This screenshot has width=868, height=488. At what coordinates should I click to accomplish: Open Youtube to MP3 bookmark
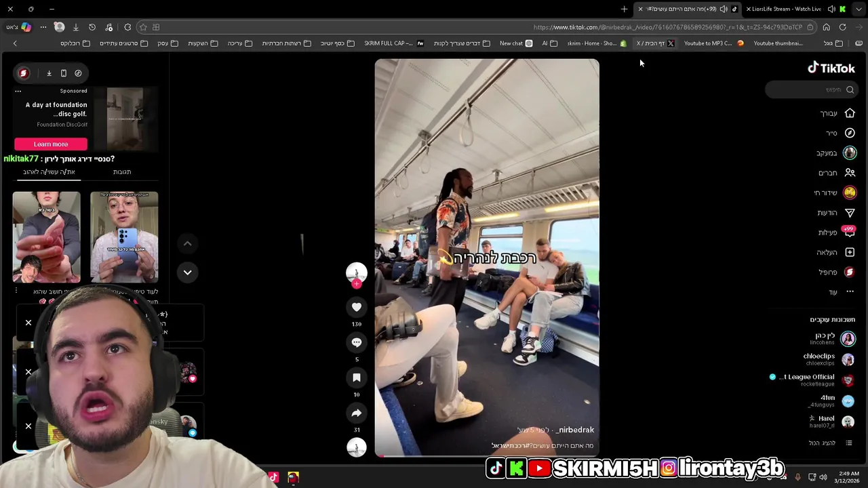pos(713,43)
